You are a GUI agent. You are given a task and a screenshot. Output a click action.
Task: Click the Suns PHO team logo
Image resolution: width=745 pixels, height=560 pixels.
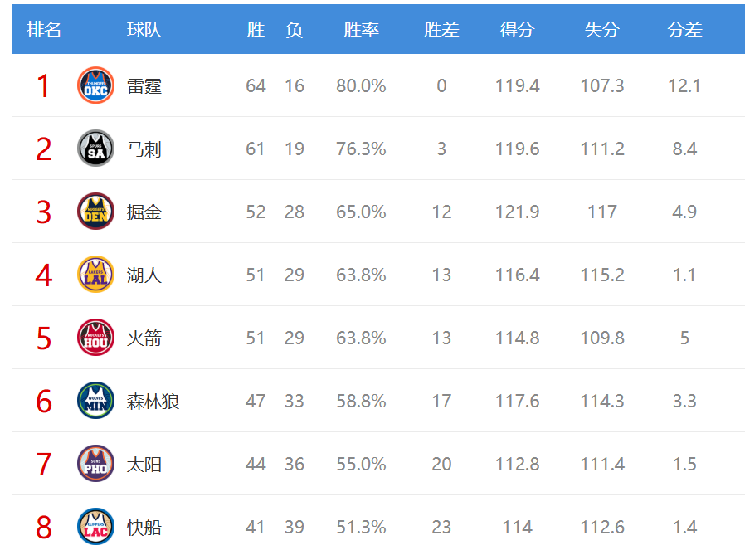tap(95, 464)
